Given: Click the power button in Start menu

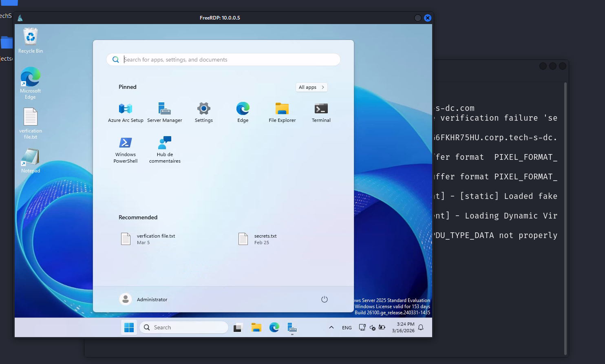Looking at the screenshot, I should (325, 299).
